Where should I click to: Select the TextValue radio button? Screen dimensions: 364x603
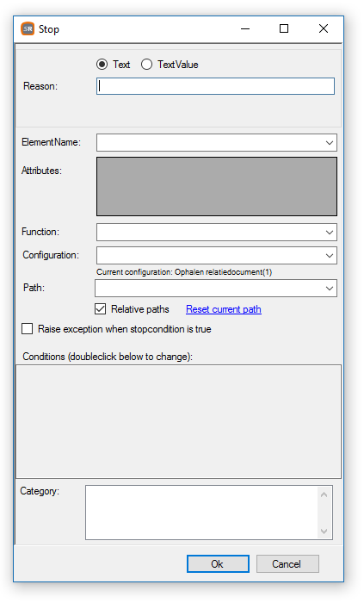[146, 65]
